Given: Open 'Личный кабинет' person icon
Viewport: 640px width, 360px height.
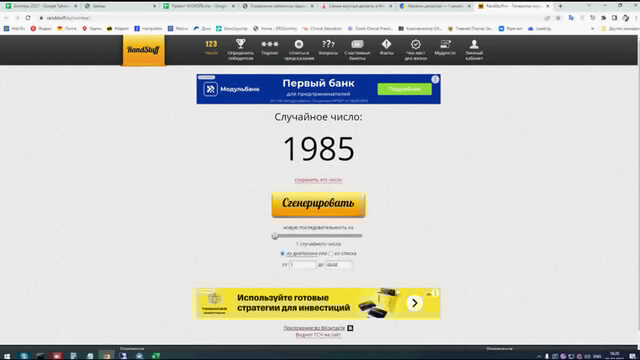Looking at the screenshot, I should (474, 49).
